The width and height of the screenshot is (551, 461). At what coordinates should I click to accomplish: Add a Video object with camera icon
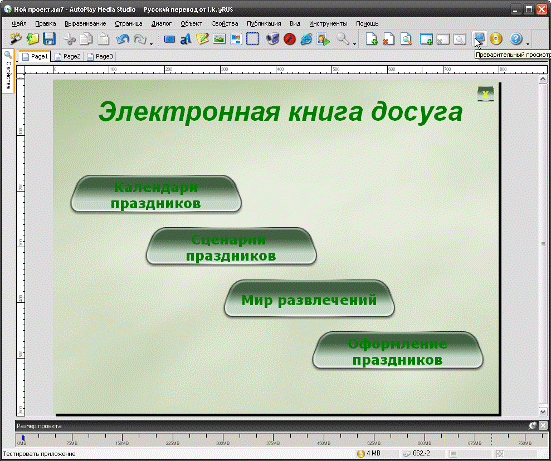point(272,39)
